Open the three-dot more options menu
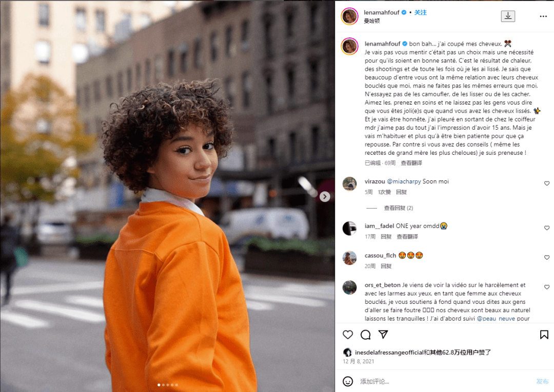This screenshot has height=392, width=554. [543, 16]
